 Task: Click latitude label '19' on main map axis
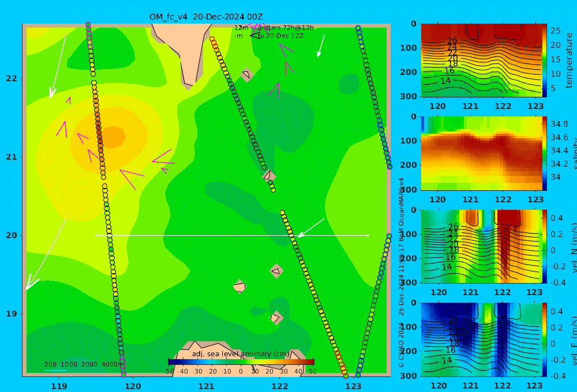12,314
